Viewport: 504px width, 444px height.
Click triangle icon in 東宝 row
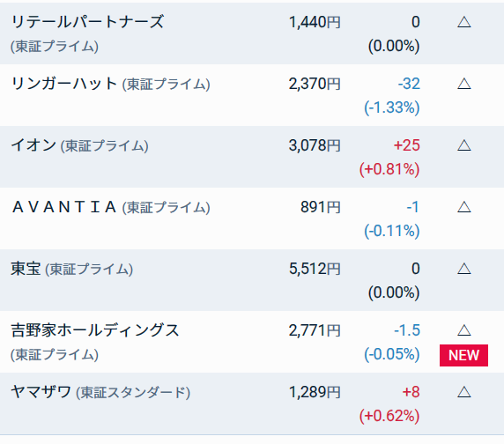click(x=463, y=269)
